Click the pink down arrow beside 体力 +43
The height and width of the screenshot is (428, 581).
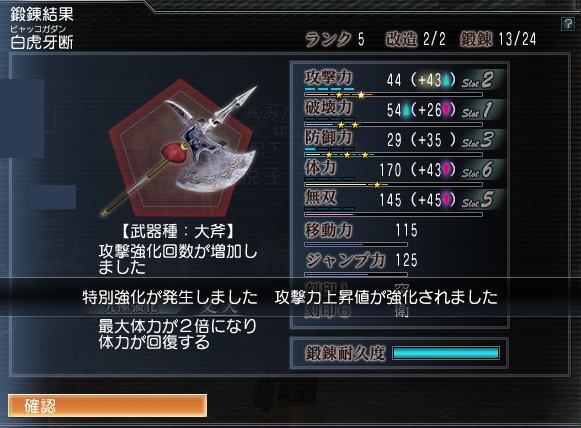point(446,170)
